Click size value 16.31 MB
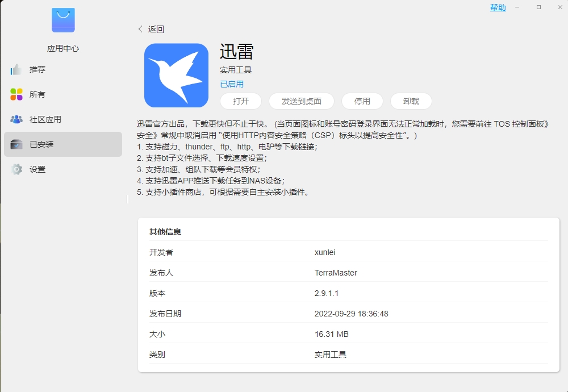This screenshot has height=392, width=568. [332, 334]
